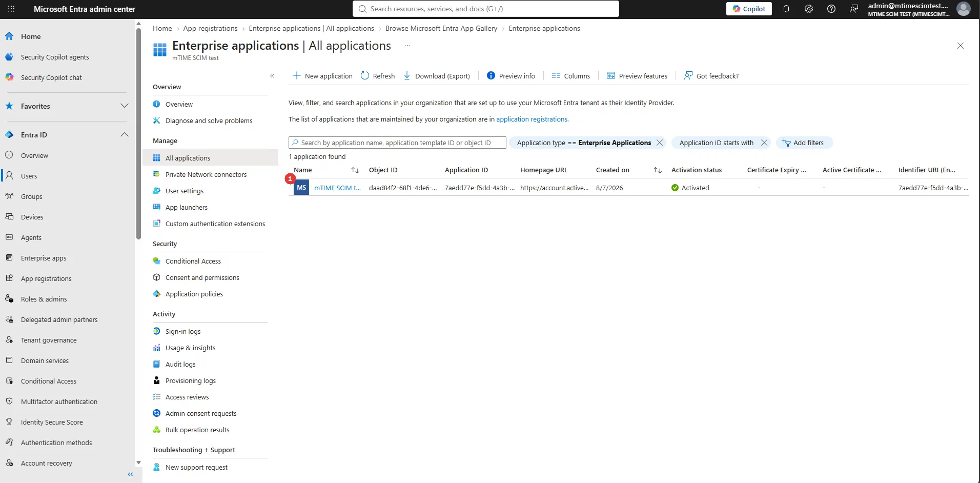Open Preview features
This screenshot has width=980, height=483.
tap(637, 76)
